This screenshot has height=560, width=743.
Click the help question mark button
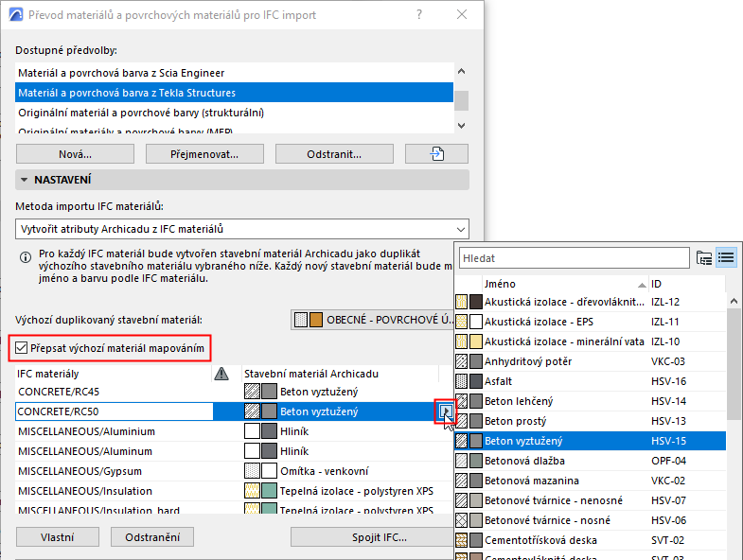(419, 15)
